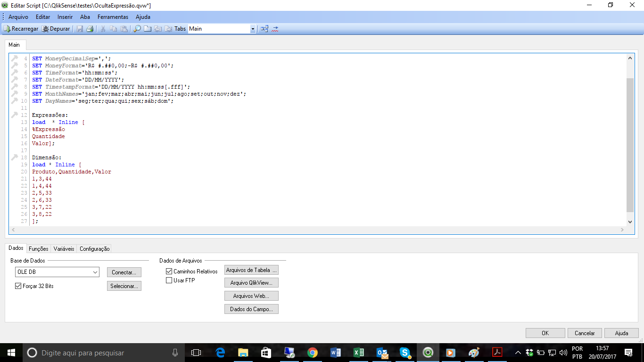Open the Editar menu

tap(43, 17)
